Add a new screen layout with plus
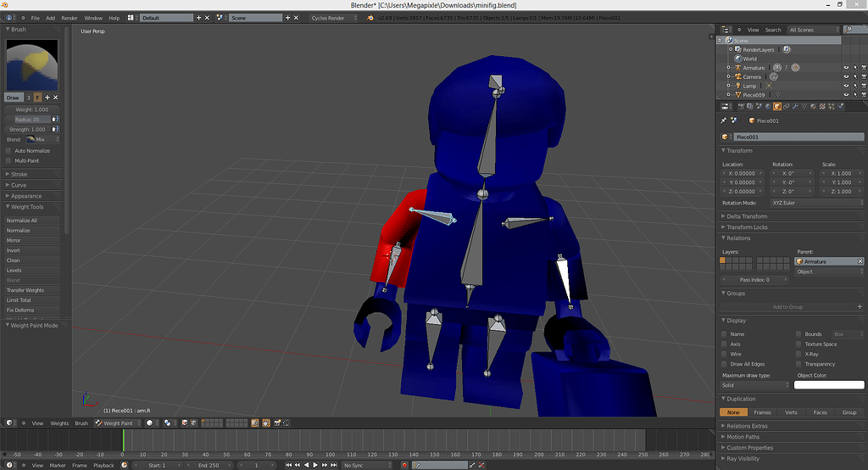This screenshot has height=470, width=868. (198, 18)
